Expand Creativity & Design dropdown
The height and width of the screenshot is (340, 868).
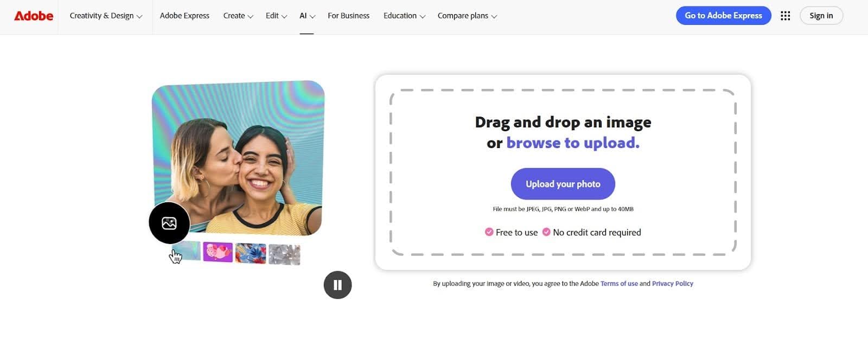(x=106, y=16)
